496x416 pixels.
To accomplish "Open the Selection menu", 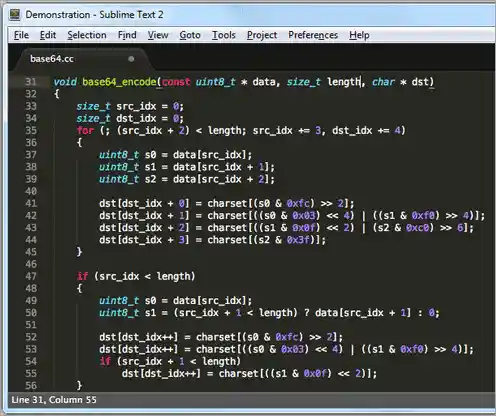I will click(87, 35).
